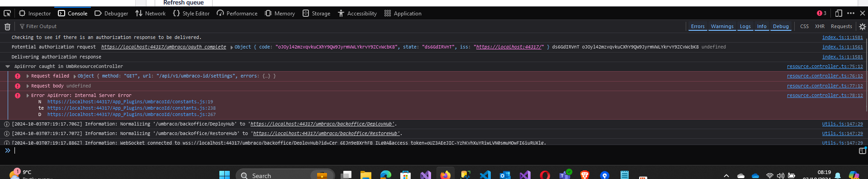Open File Explorer from the taskbar
Image resolution: width=868 pixels, height=179 pixels.
(365, 175)
